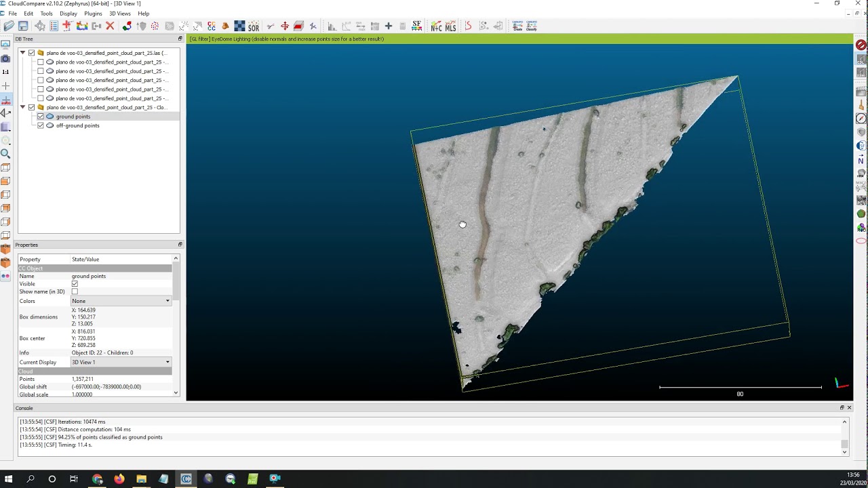
Task: Open the Plugins menu
Action: click(x=93, y=14)
